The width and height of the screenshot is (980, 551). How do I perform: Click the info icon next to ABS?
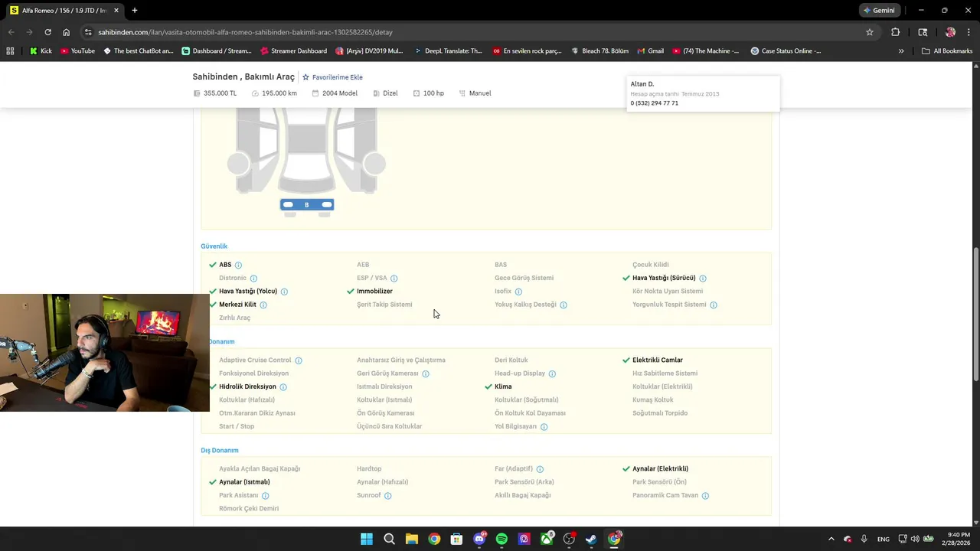pos(238,265)
